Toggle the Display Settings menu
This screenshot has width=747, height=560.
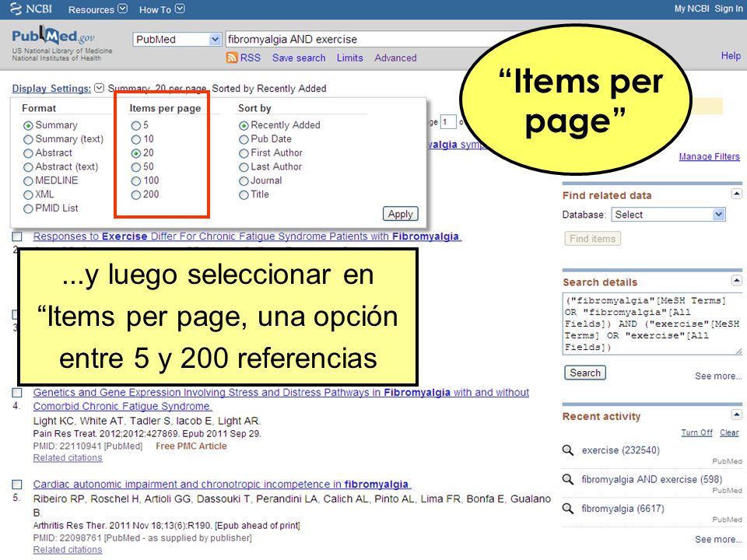[58, 89]
